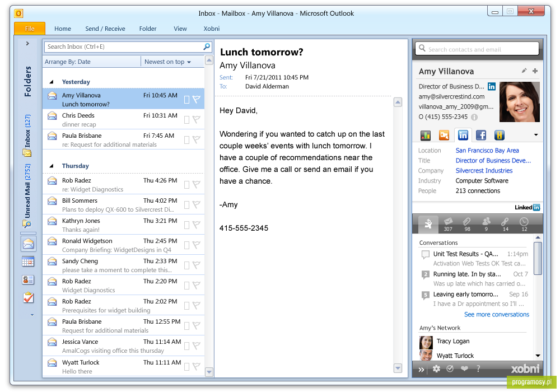Switch to the Send / Receive tab
Image resolution: width=560 pixels, height=392 pixels.
point(105,29)
